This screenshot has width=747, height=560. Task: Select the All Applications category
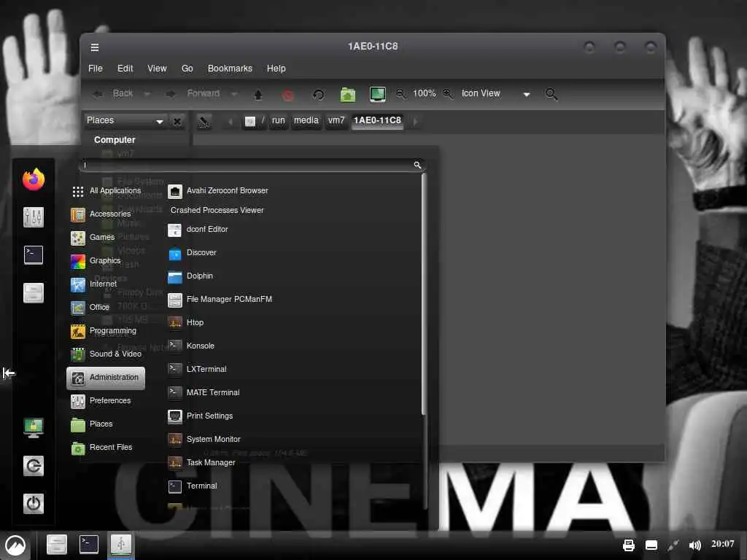[107, 191]
